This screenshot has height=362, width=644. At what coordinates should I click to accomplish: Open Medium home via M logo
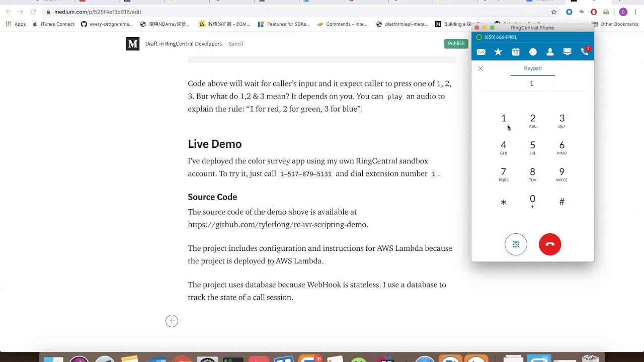[x=133, y=44]
